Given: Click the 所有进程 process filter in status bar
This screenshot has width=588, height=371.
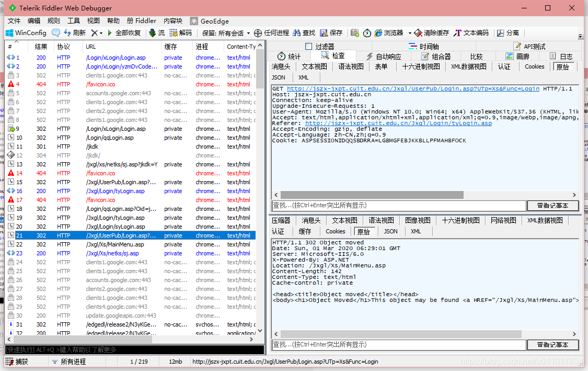Looking at the screenshot, I should pyautogui.click(x=68, y=362).
